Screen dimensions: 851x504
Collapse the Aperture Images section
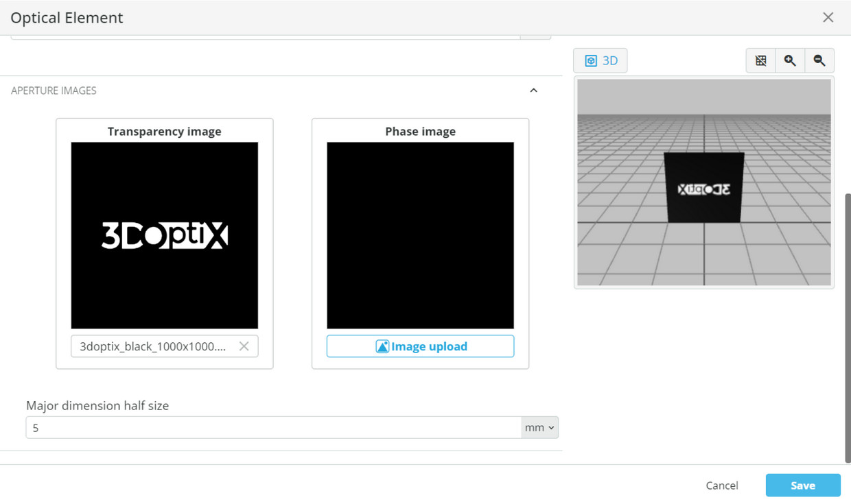pos(533,91)
